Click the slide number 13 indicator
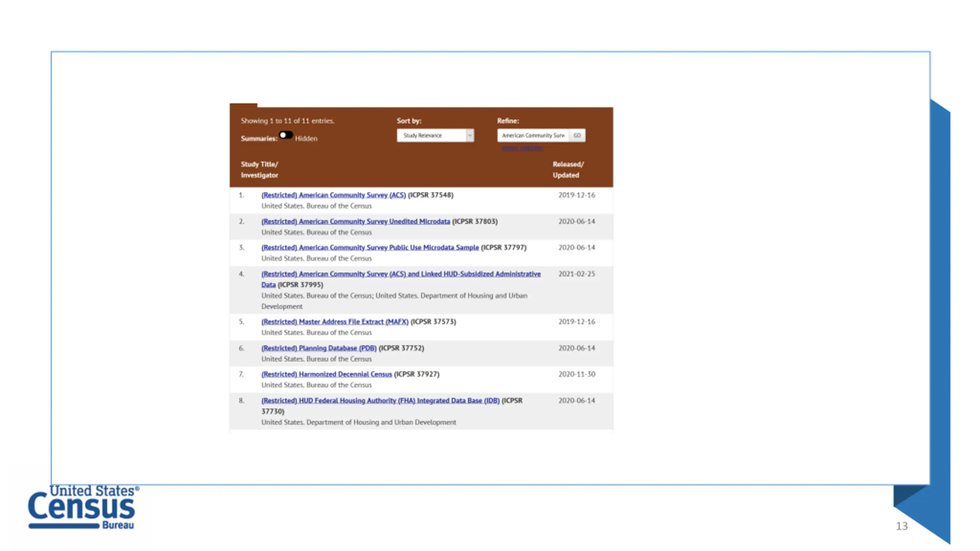This screenshot has height=551, width=980. pos(902,526)
